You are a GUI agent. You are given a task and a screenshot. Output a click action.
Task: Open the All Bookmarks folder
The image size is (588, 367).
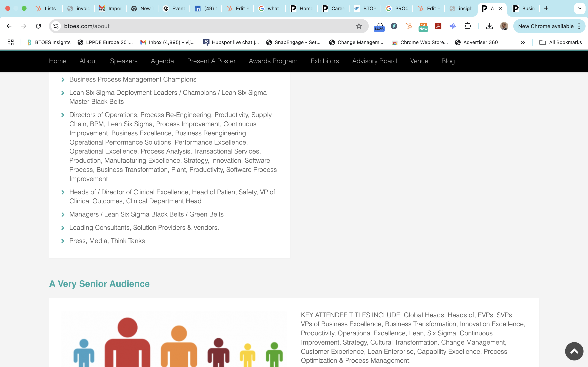[561, 42]
